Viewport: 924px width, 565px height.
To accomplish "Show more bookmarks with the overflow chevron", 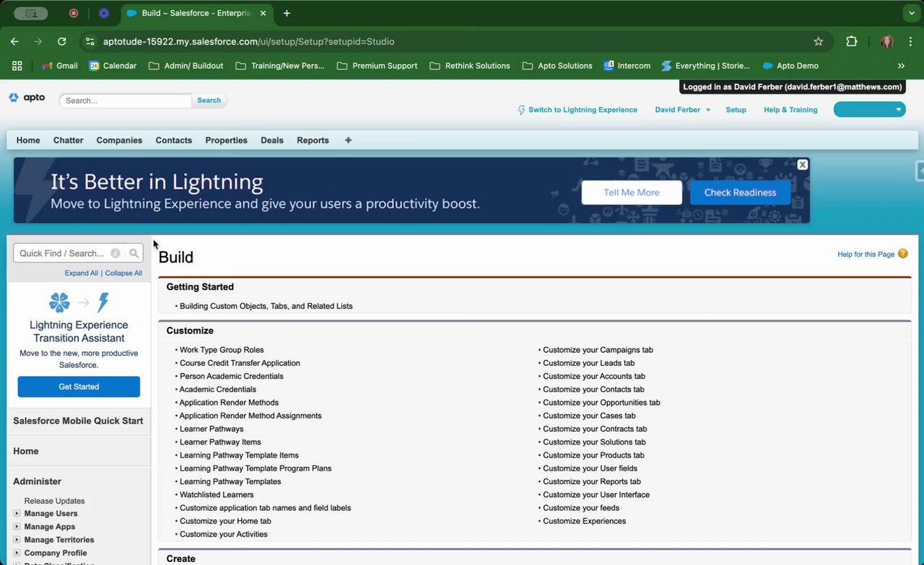I will (901, 66).
